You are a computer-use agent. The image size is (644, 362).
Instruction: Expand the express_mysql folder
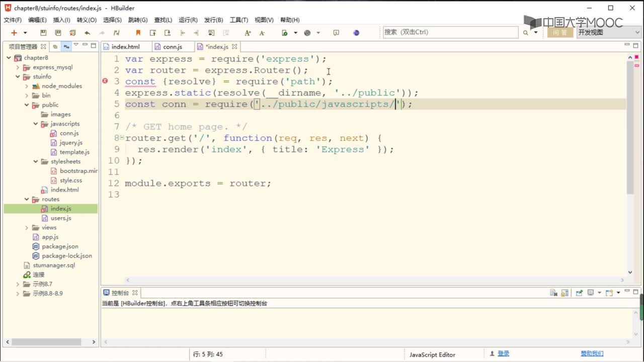pyautogui.click(x=18, y=67)
